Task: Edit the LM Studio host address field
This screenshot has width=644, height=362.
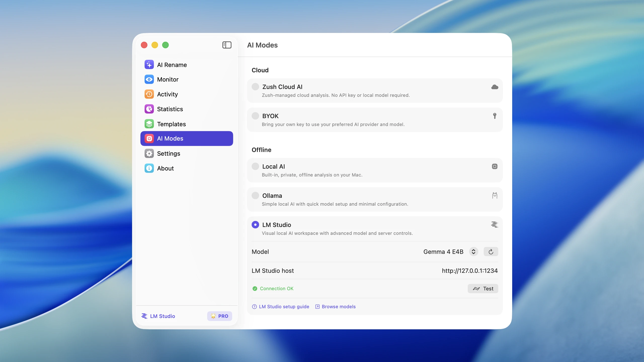Action: (470, 271)
